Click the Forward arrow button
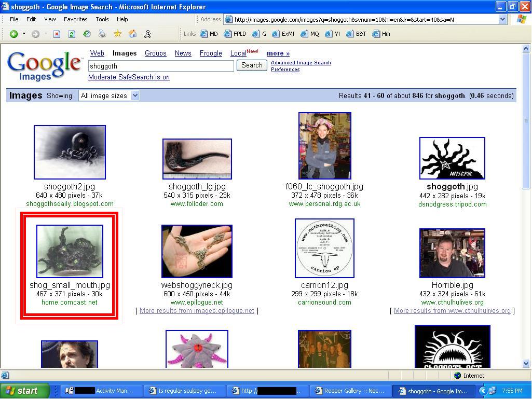The height and width of the screenshot is (399, 532). [35, 34]
